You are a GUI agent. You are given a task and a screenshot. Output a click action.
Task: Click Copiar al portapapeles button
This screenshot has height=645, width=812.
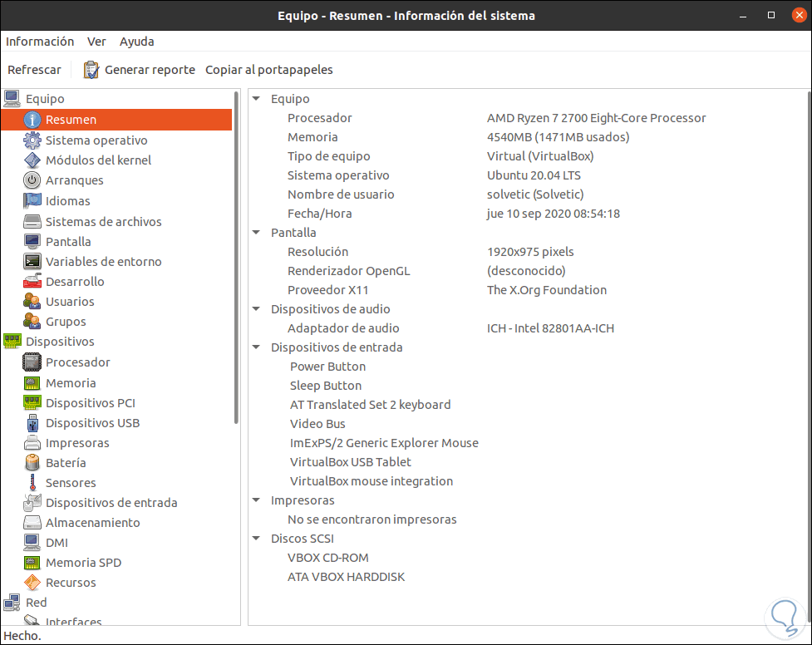269,70
